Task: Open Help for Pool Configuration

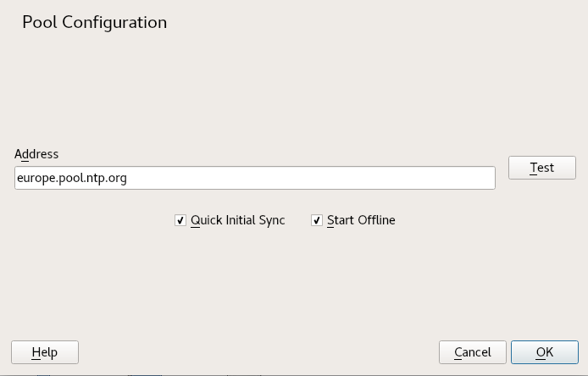Action: click(44, 352)
